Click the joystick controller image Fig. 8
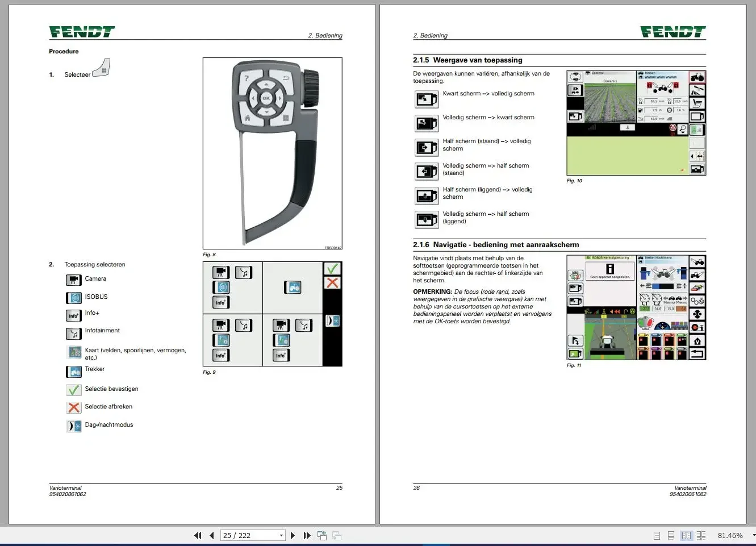756x546 pixels. pos(273,153)
